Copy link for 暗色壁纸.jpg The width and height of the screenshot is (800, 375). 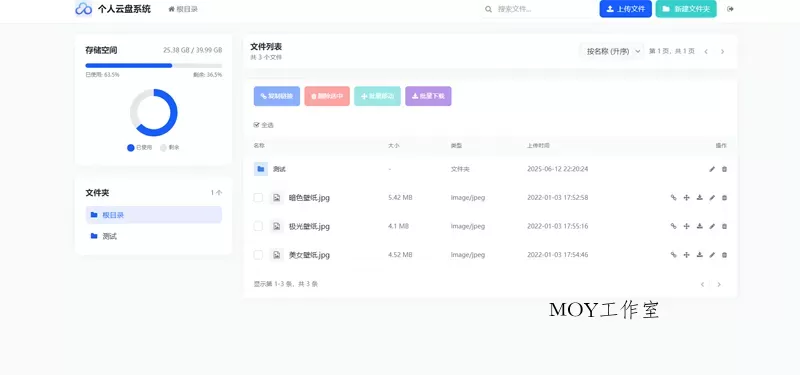(673, 197)
